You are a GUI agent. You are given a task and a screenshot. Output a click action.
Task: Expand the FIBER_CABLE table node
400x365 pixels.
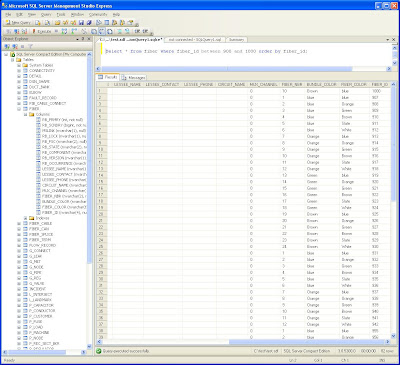pos(19,223)
